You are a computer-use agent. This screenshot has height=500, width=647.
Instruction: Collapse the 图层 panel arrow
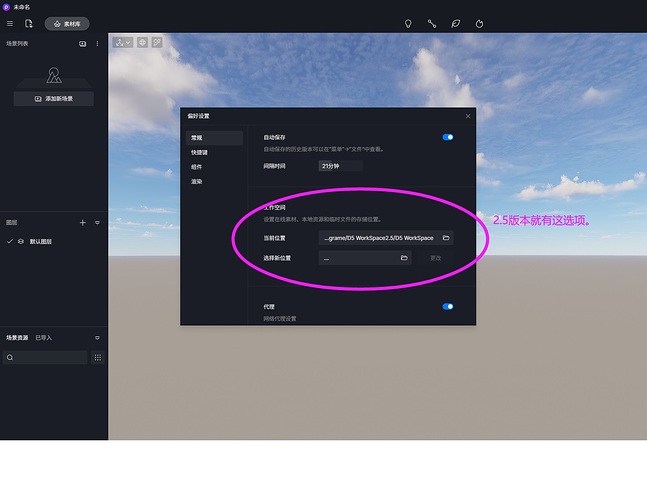(x=97, y=222)
